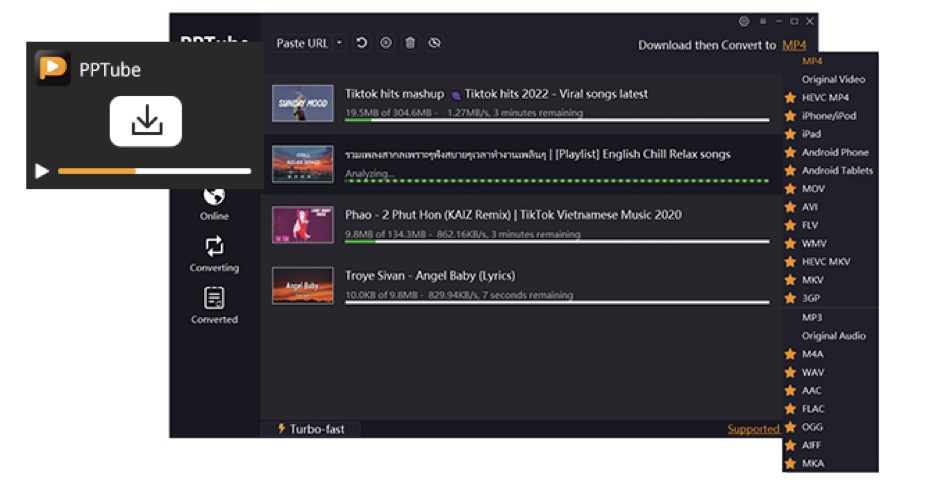Click the star icon beside M4A
Screen dimensions: 936x480
click(790, 354)
